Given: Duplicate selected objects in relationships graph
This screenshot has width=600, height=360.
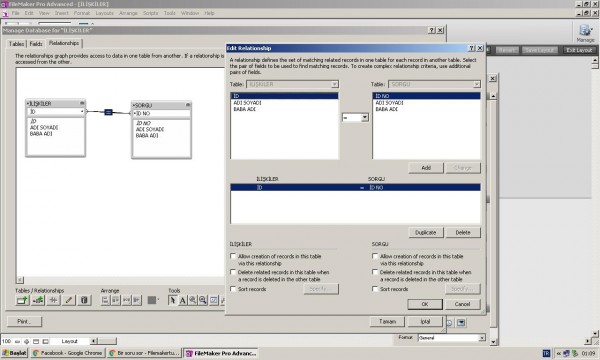Looking at the screenshot, I should tap(53, 300).
